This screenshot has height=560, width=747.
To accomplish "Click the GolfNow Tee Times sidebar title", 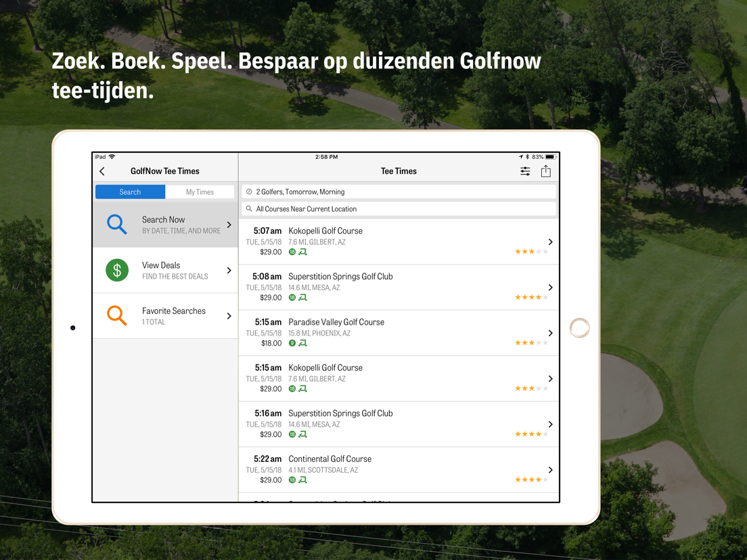I will pos(165,171).
